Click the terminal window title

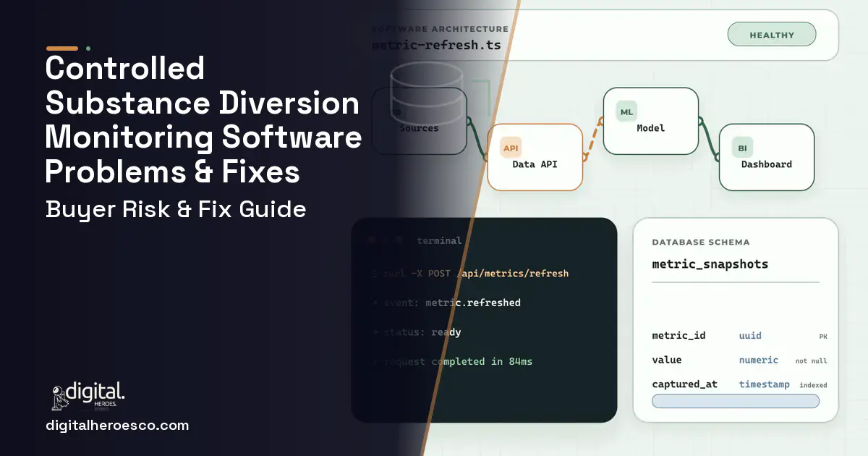click(439, 240)
